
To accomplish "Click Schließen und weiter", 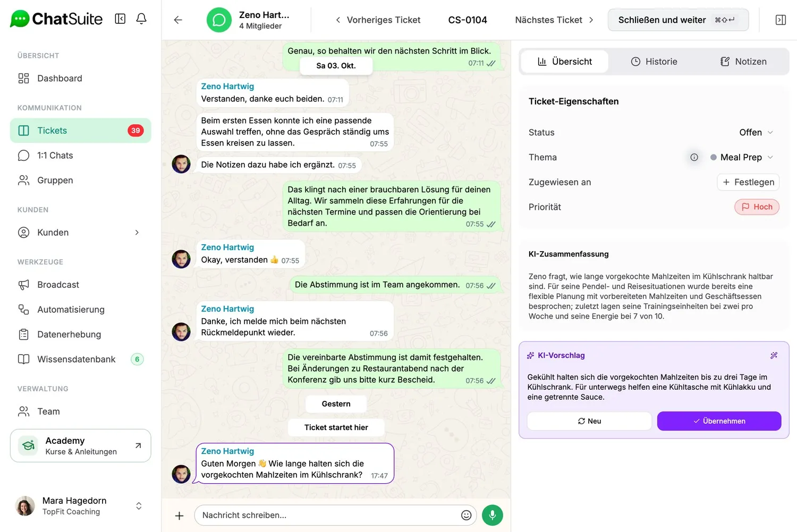I will click(x=678, y=20).
